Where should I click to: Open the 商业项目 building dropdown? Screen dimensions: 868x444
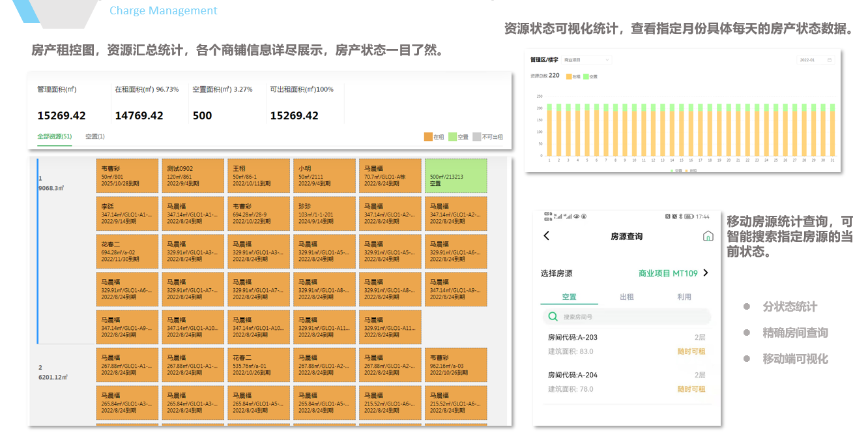point(586,60)
